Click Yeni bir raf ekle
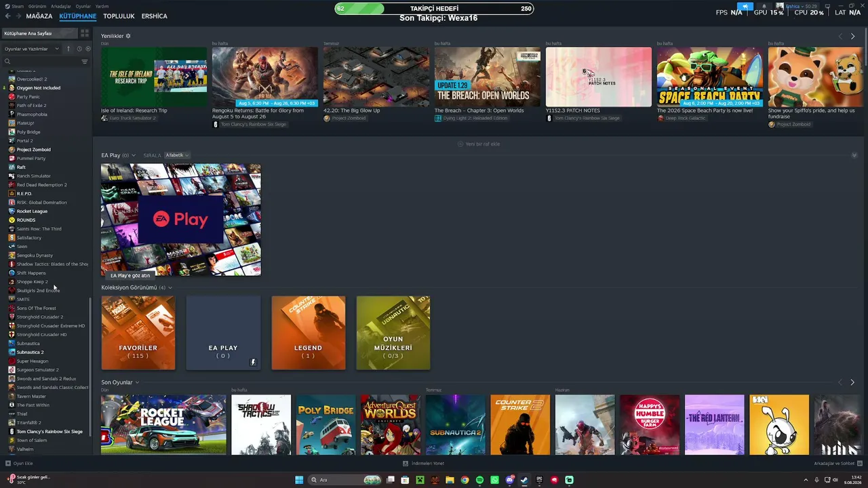The height and width of the screenshot is (488, 868). (x=479, y=144)
